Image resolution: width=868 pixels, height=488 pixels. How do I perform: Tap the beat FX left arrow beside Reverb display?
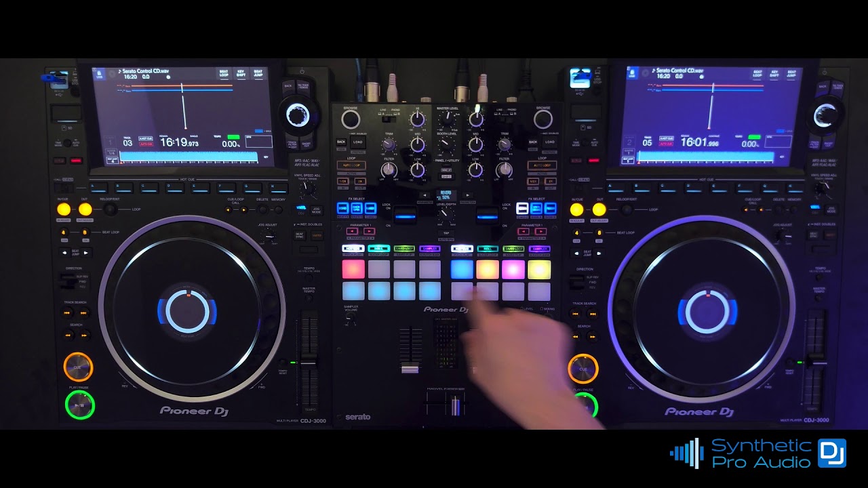(425, 195)
